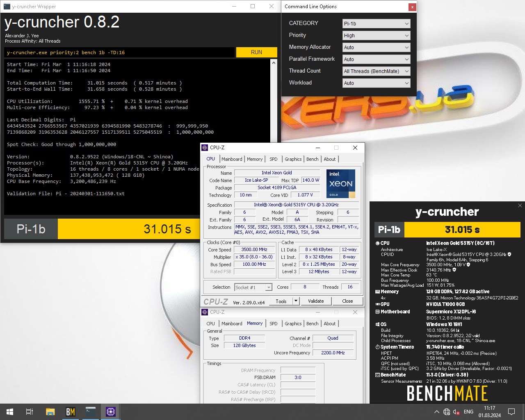Click the Validation File line in output

pos(66,194)
